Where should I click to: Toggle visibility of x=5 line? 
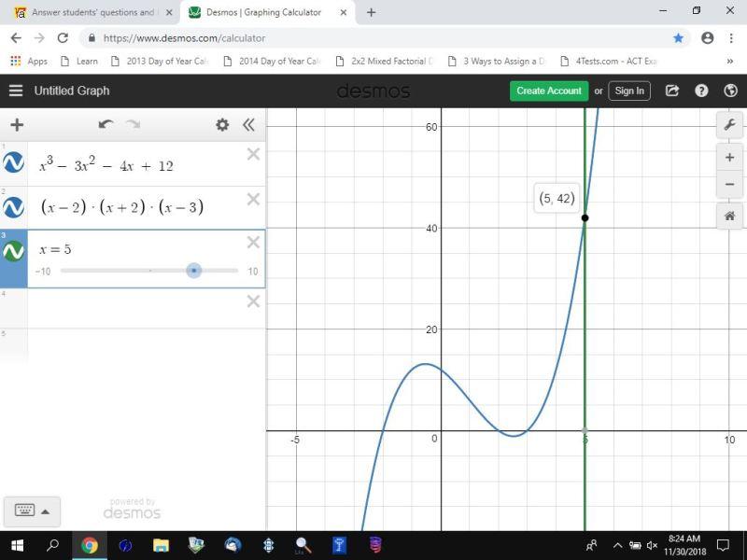click(13, 251)
